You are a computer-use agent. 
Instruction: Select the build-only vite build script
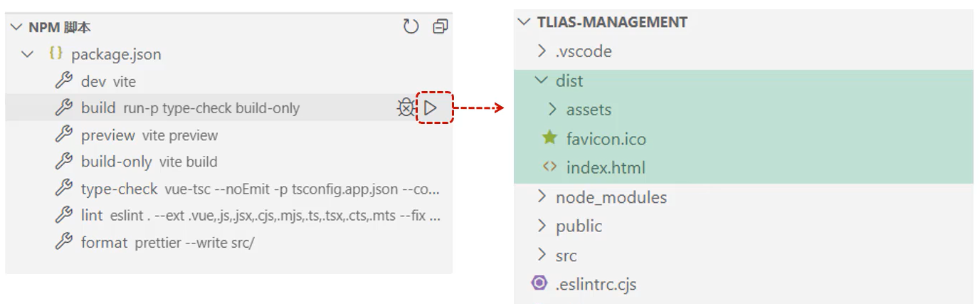tap(149, 162)
